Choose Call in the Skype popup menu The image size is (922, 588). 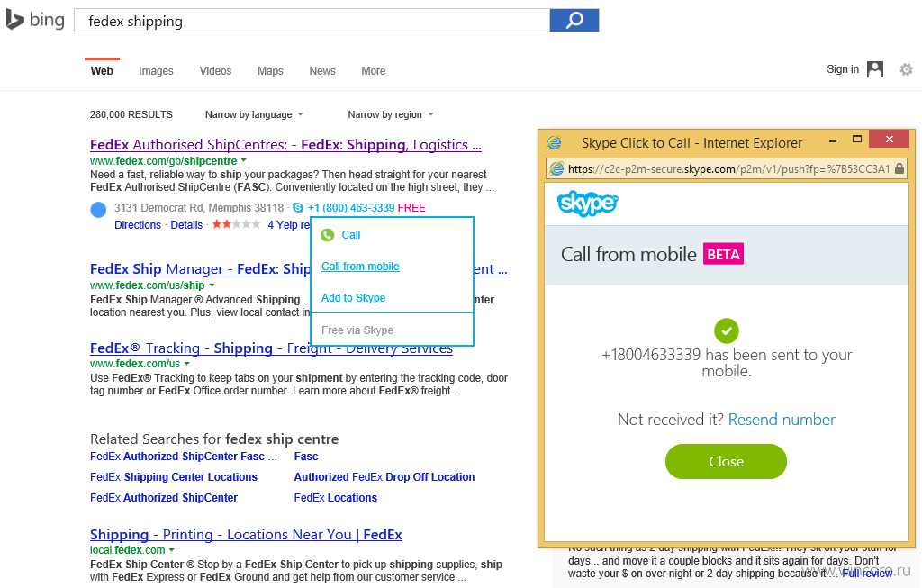[x=351, y=235]
